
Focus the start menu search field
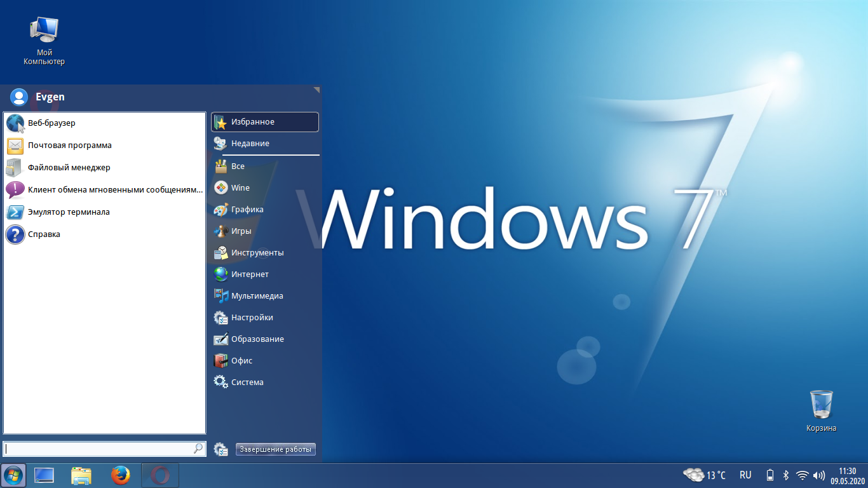tap(104, 449)
